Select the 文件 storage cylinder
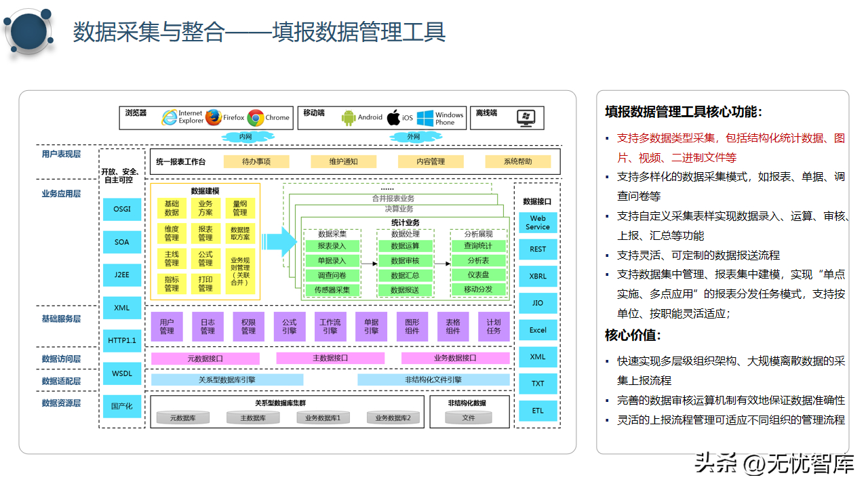 coord(469,418)
